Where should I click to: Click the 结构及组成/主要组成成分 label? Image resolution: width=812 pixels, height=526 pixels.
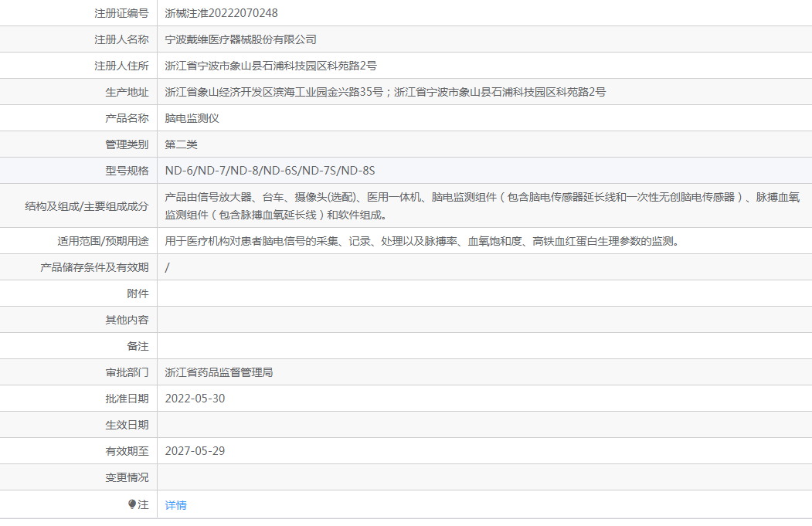click(87, 206)
